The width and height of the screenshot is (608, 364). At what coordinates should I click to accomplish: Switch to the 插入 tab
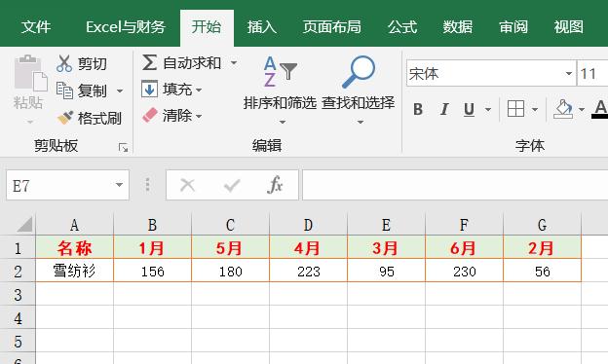tap(262, 26)
